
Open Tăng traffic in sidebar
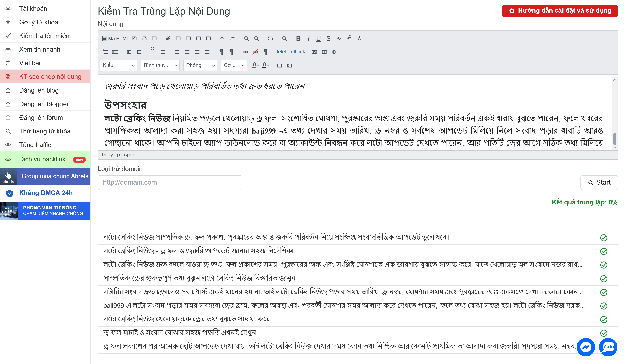45,145
